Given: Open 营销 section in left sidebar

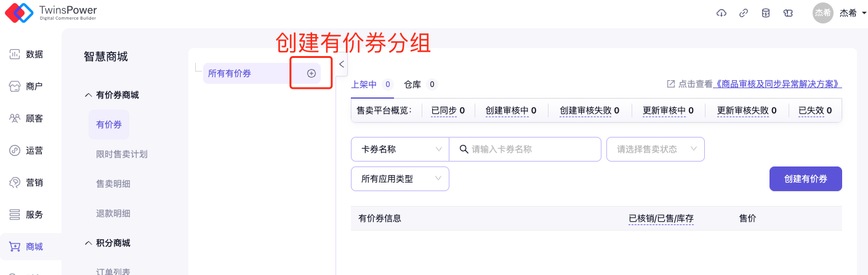Looking at the screenshot, I should (26, 183).
